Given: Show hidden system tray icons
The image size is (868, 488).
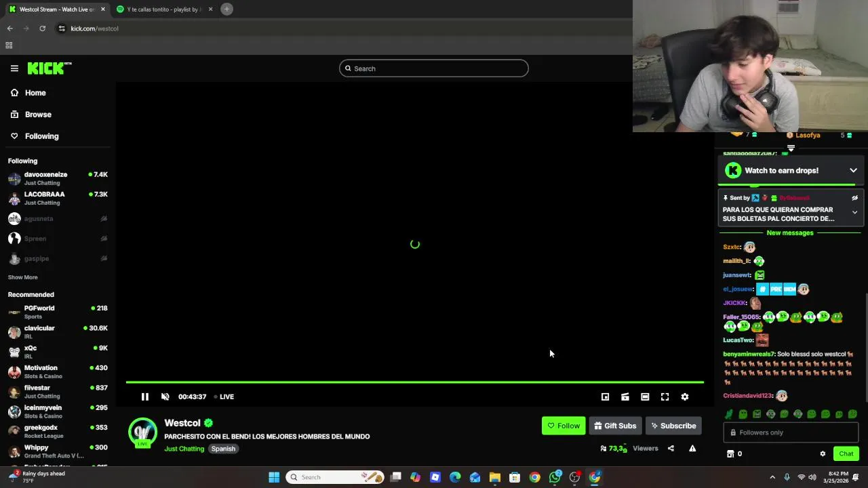Looking at the screenshot, I should (x=772, y=477).
